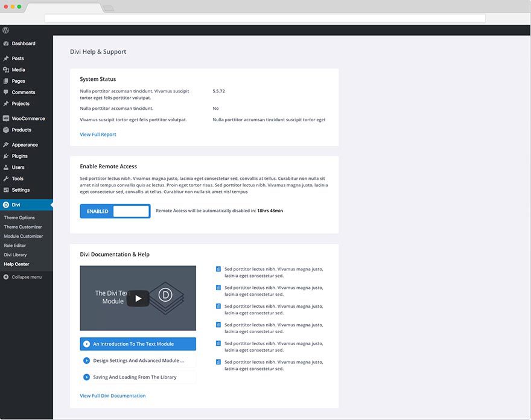
Task: Click the version number 5.5.72
Action: (x=219, y=91)
